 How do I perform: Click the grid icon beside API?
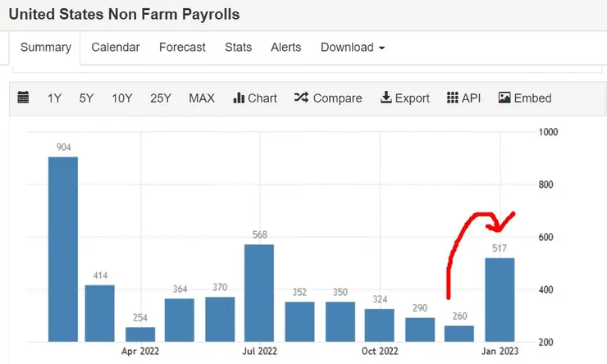(x=452, y=98)
